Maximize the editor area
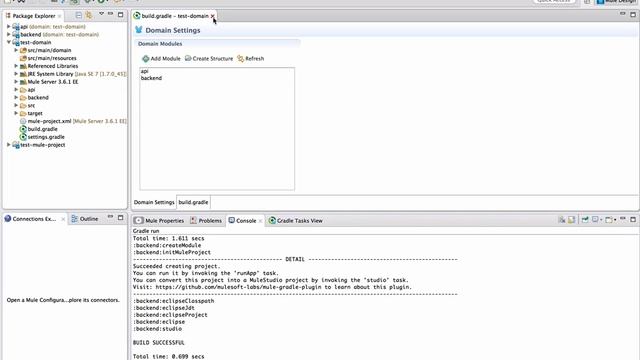 click(x=633, y=14)
